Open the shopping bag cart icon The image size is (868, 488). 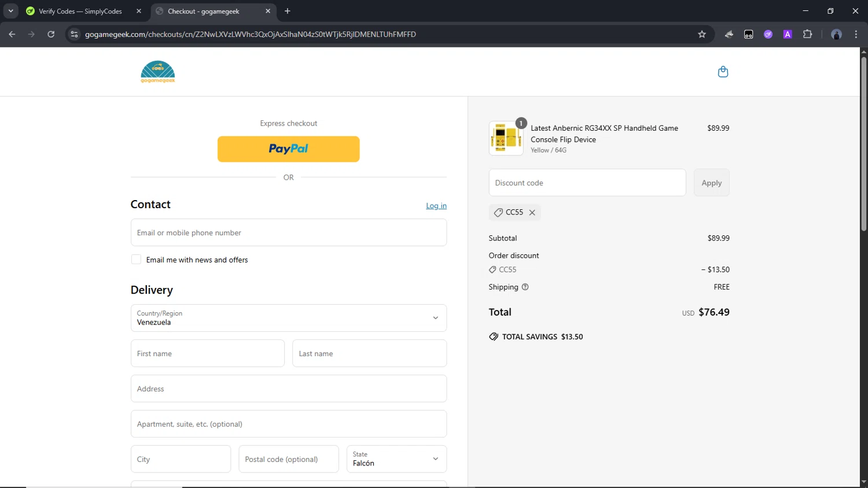coord(723,72)
